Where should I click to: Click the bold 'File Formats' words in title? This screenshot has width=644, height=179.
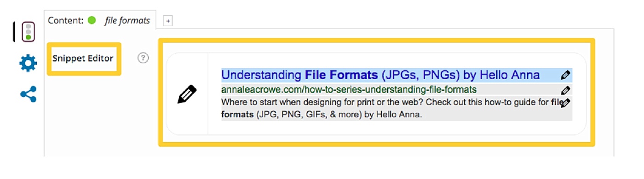(341, 75)
